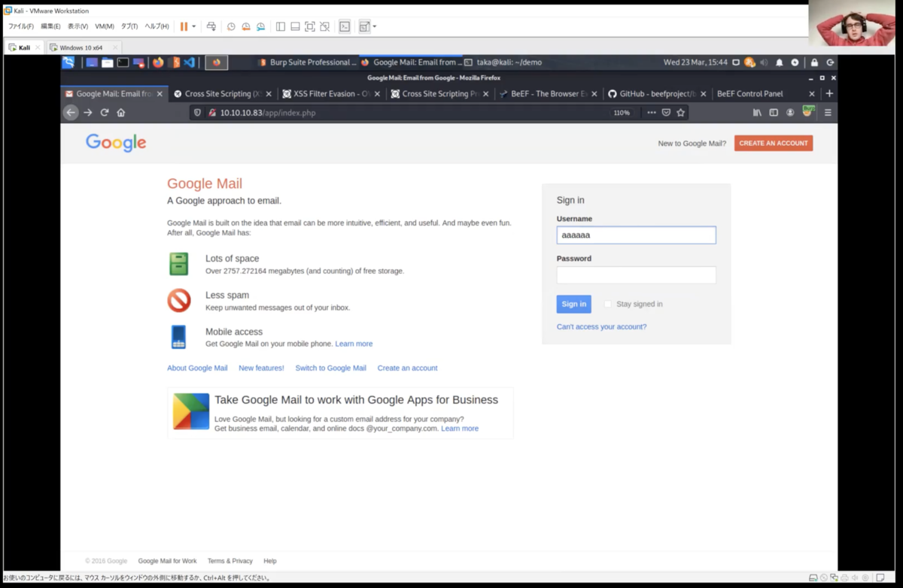This screenshot has height=588, width=903.
Task: Switch to BeEF - The Browser tab
Action: [x=549, y=94]
